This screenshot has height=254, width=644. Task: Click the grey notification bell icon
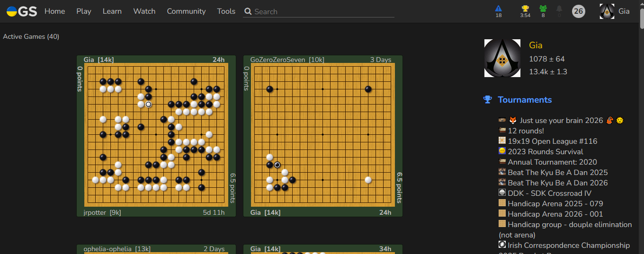point(559,9)
